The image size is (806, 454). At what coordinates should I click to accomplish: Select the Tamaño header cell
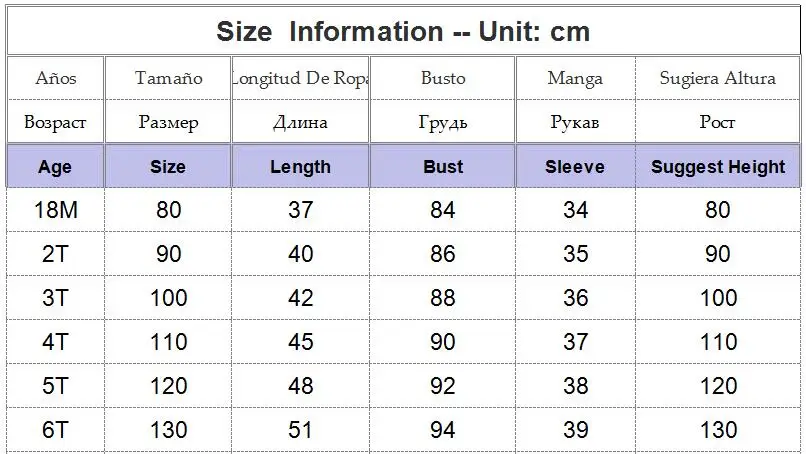pos(168,78)
